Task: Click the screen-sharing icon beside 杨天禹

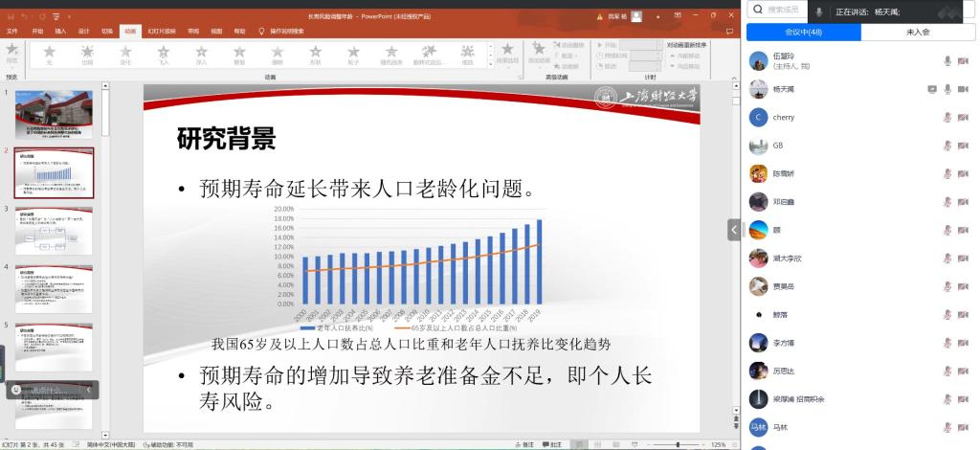Action: click(x=932, y=89)
